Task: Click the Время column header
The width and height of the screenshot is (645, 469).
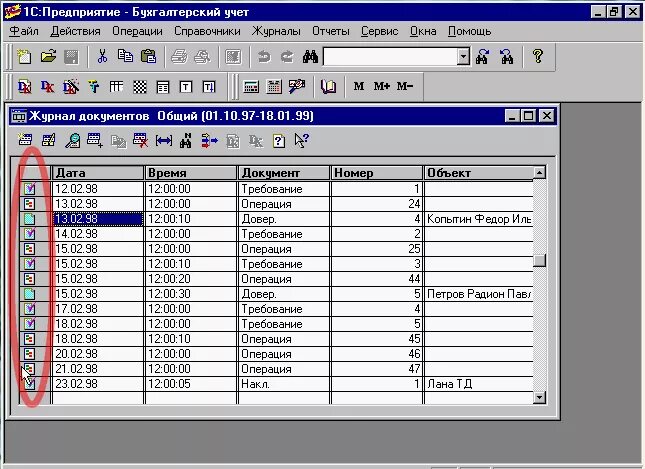Action: pyautogui.click(x=191, y=173)
